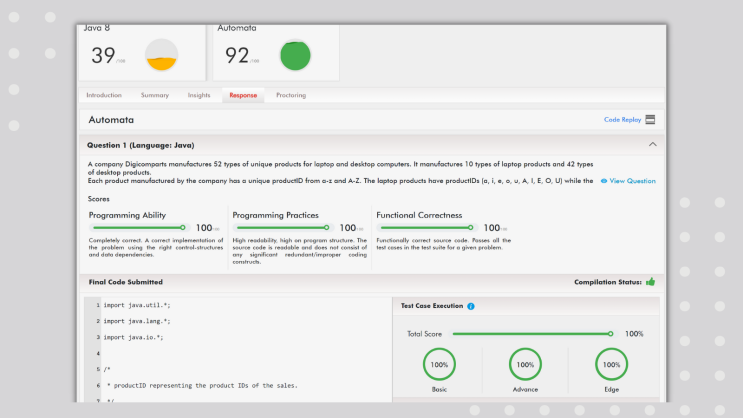Click the Total Score progress bar
The image size is (743, 418).
533,334
